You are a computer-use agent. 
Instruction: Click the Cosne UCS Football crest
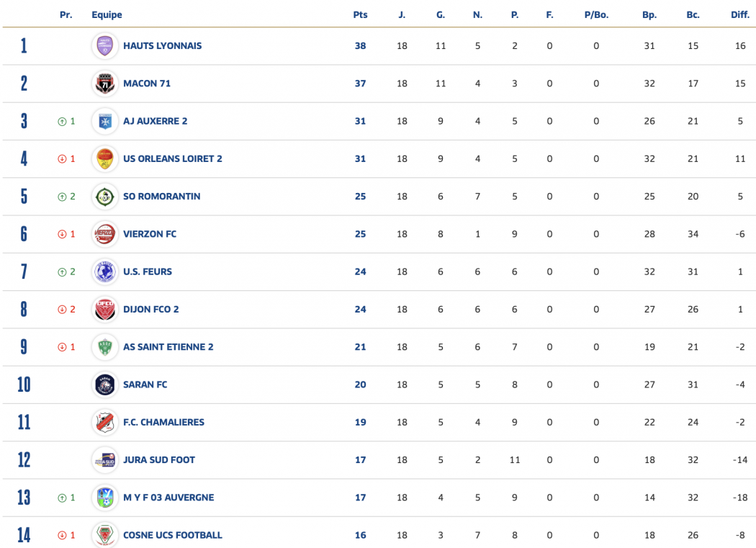[105, 535]
